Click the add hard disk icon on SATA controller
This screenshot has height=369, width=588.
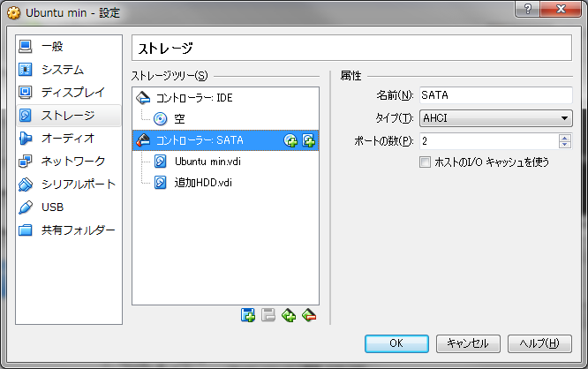(x=309, y=140)
